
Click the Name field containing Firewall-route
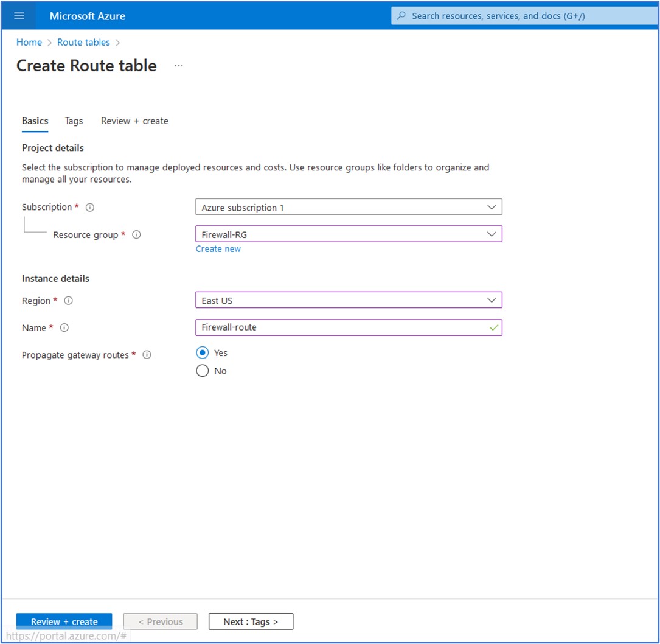click(x=341, y=327)
